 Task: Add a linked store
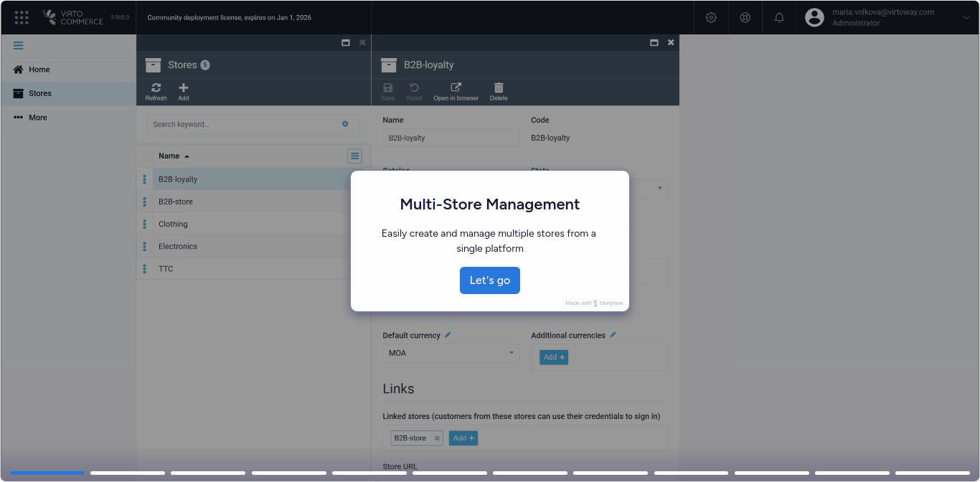[x=463, y=438]
